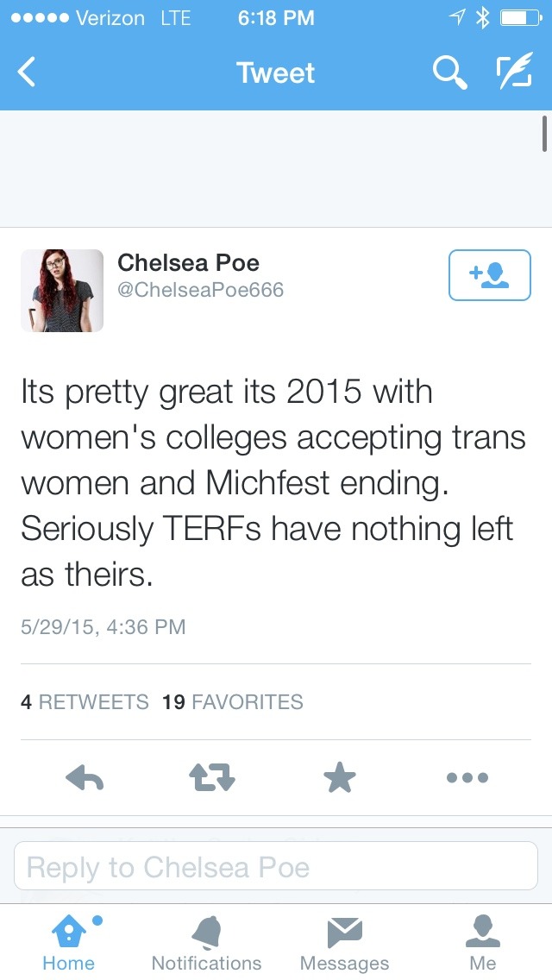The image size is (552, 980).
Task: Open the Notifications tab
Action: (x=206, y=943)
